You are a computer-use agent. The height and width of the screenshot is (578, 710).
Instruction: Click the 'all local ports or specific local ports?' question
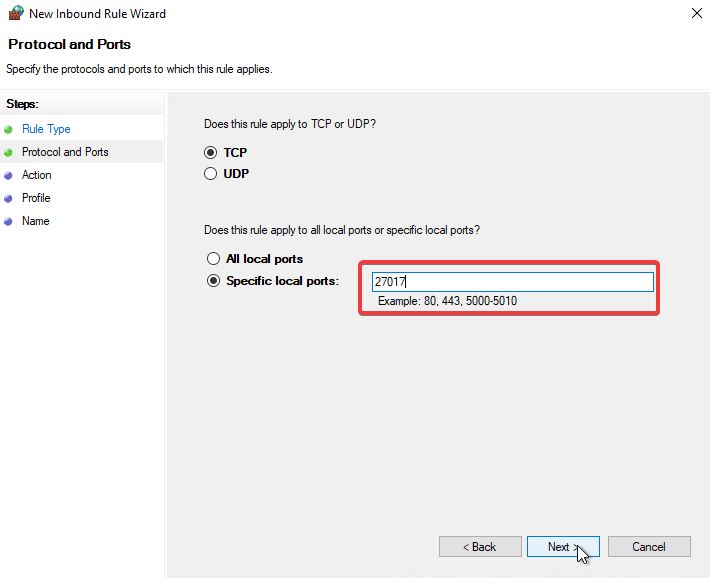[342, 230]
